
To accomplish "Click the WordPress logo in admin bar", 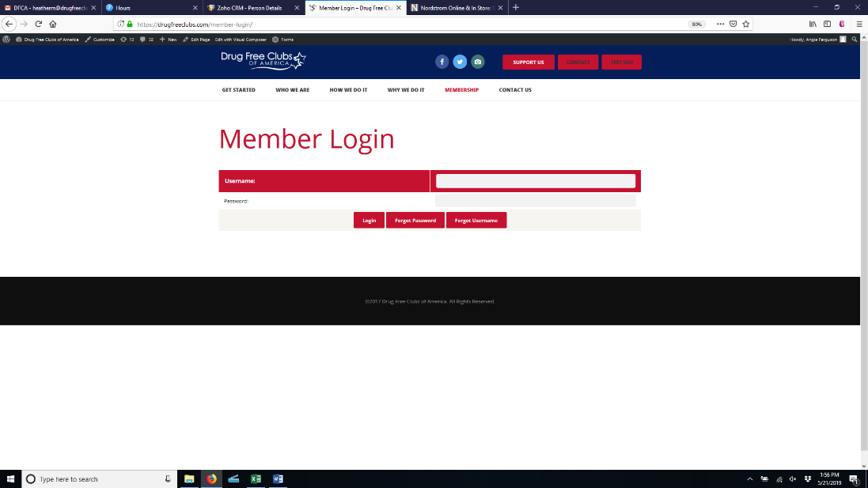I will click(7, 39).
